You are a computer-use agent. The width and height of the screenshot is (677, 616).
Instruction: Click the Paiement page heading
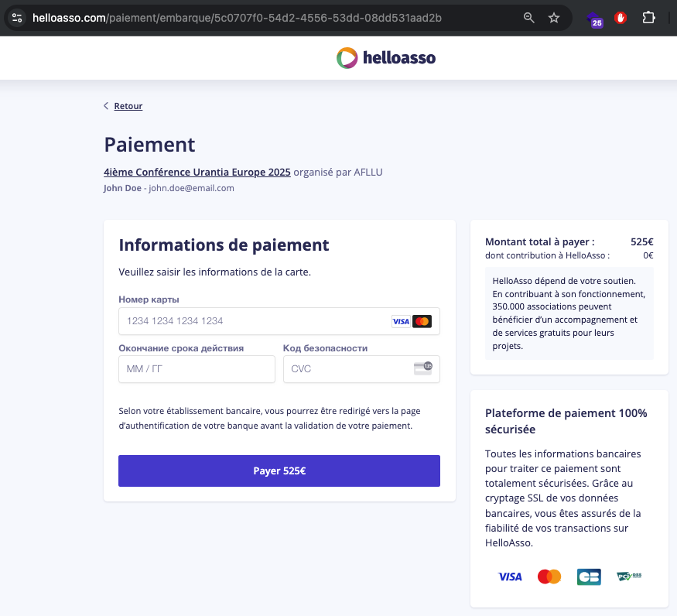point(149,145)
